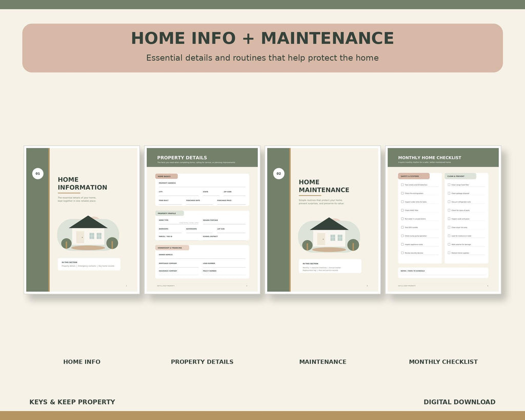
Task: Click the 'In This Section' box on Home Maintenance
Action: [x=330, y=266]
